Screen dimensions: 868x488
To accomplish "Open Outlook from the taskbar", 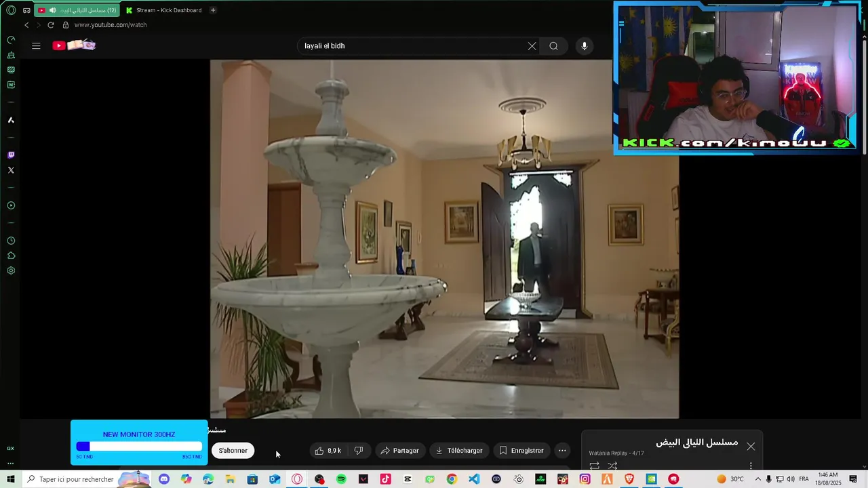I will click(275, 479).
